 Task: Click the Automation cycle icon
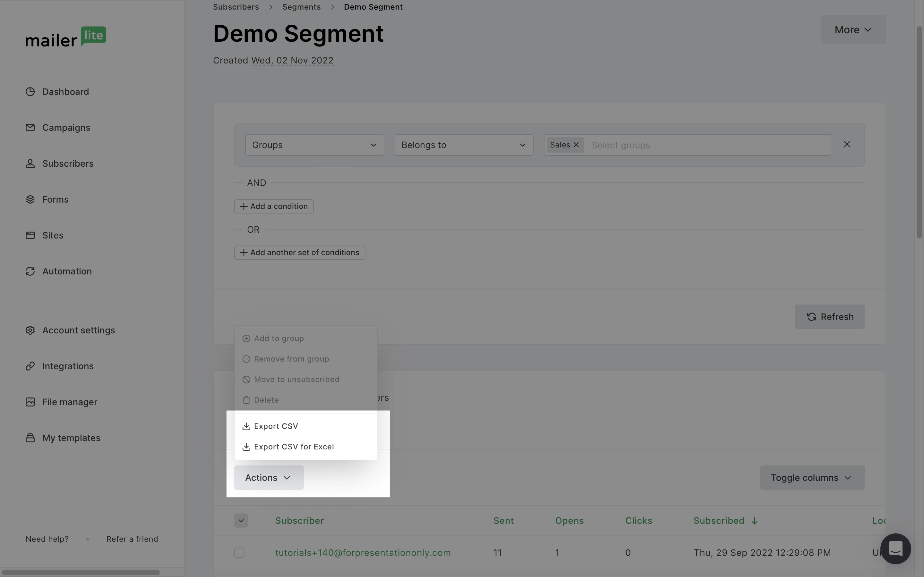point(30,271)
